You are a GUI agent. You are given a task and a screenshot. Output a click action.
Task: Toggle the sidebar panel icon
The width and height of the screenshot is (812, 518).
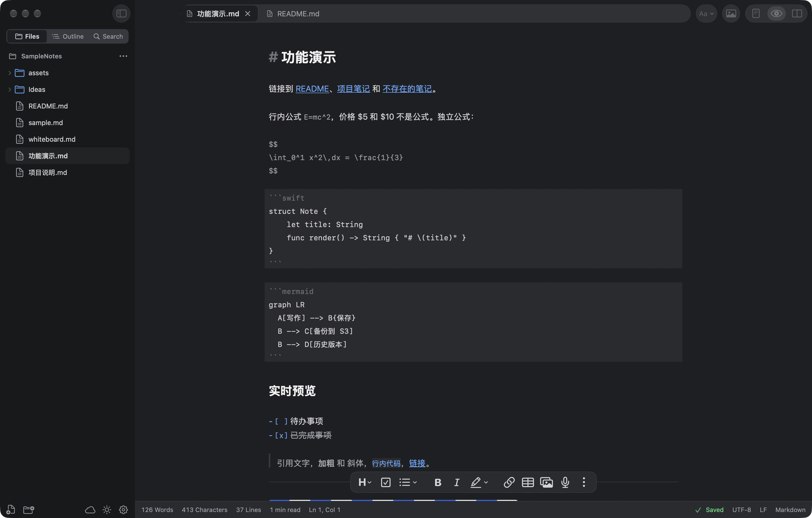click(x=121, y=14)
